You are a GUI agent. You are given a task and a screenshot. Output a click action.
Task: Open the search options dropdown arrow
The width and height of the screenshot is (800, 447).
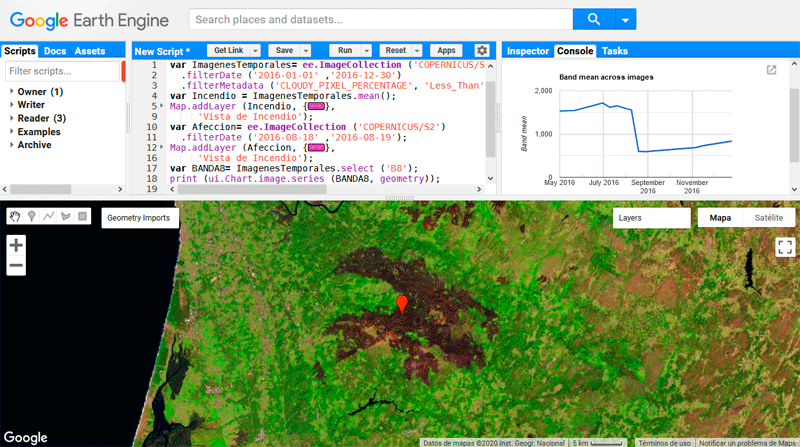626,19
